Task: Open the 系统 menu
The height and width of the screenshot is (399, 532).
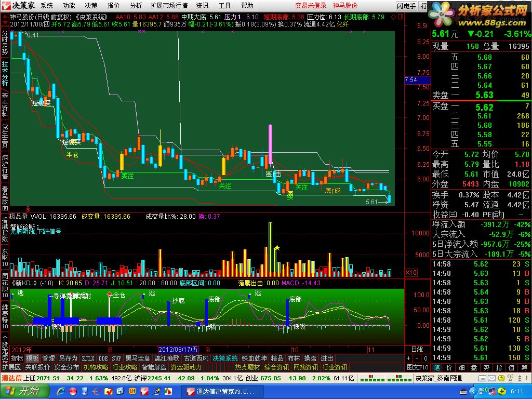Action: [47, 5]
